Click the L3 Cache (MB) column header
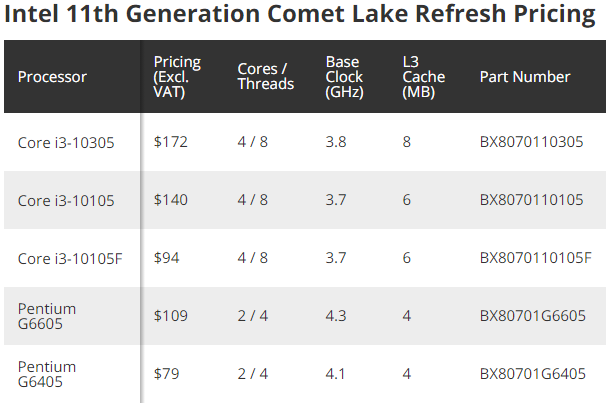 click(x=423, y=77)
